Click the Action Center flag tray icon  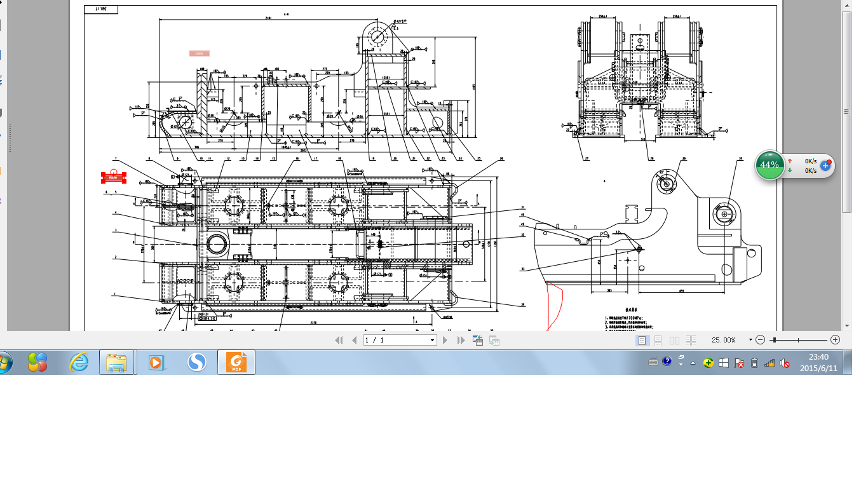[739, 363]
